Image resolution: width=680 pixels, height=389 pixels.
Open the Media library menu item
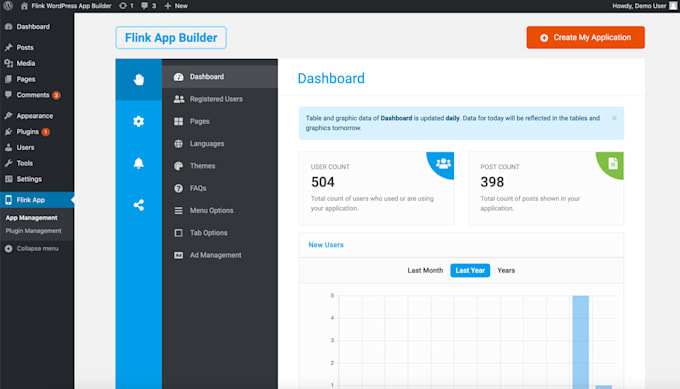(x=37, y=63)
